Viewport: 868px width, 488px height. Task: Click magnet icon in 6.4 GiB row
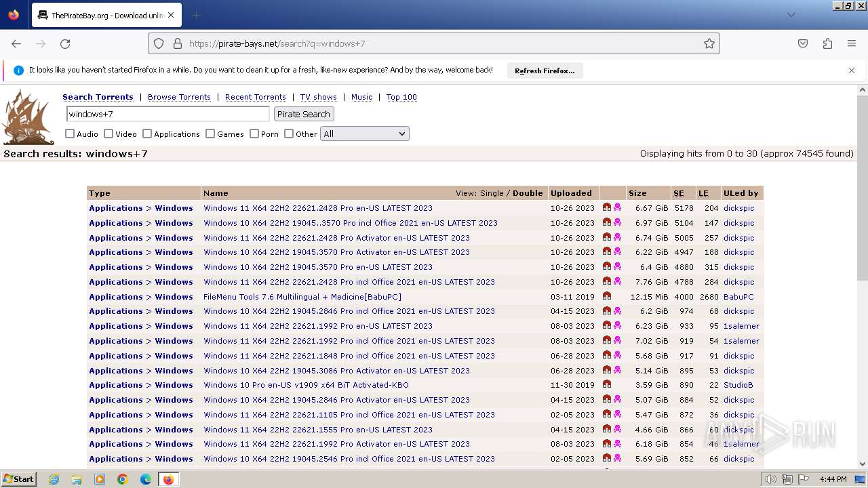(x=607, y=266)
